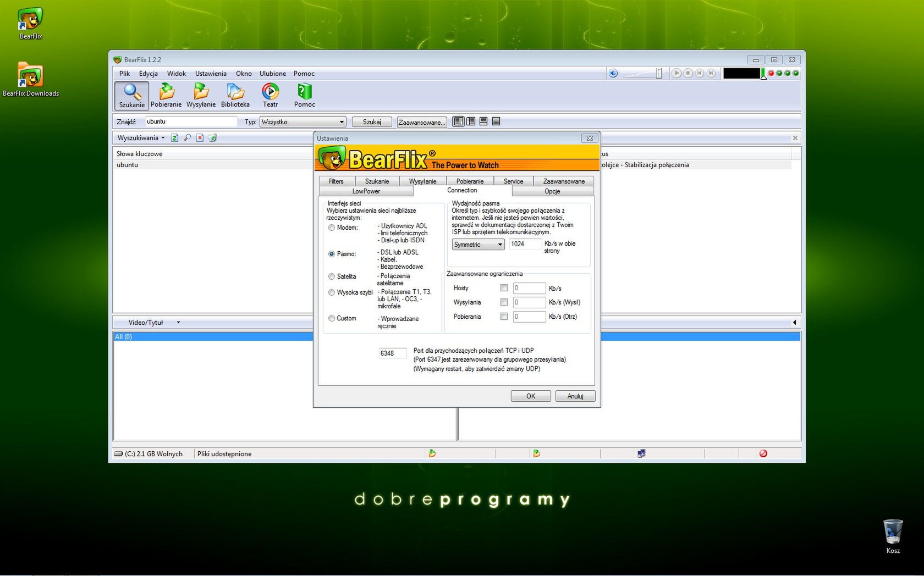The width and height of the screenshot is (924, 576).
Task: Open the Edycja menu
Action: pos(148,74)
